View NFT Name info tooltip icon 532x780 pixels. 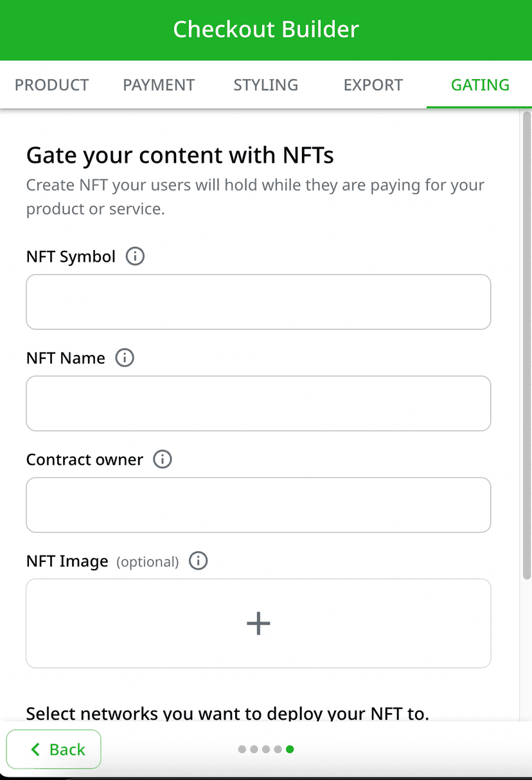click(x=124, y=358)
